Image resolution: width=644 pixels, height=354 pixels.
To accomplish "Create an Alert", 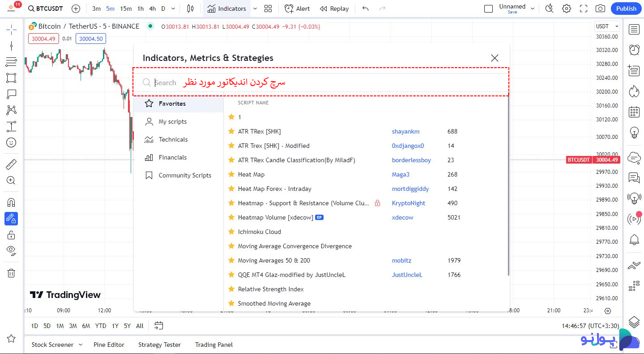I will (297, 9).
